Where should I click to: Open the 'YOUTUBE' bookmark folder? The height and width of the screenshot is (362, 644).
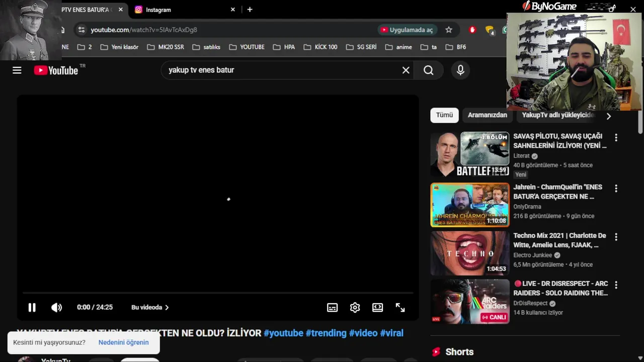click(247, 47)
